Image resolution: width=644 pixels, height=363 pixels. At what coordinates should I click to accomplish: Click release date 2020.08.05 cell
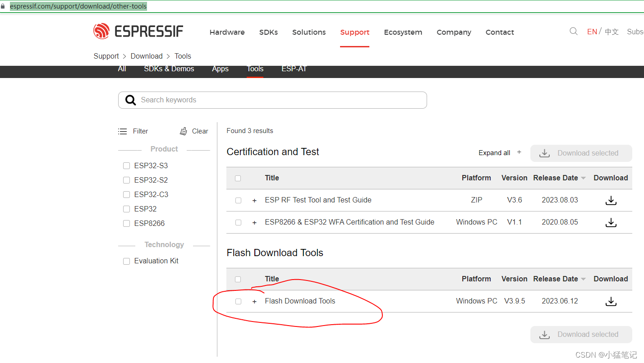pos(560,222)
